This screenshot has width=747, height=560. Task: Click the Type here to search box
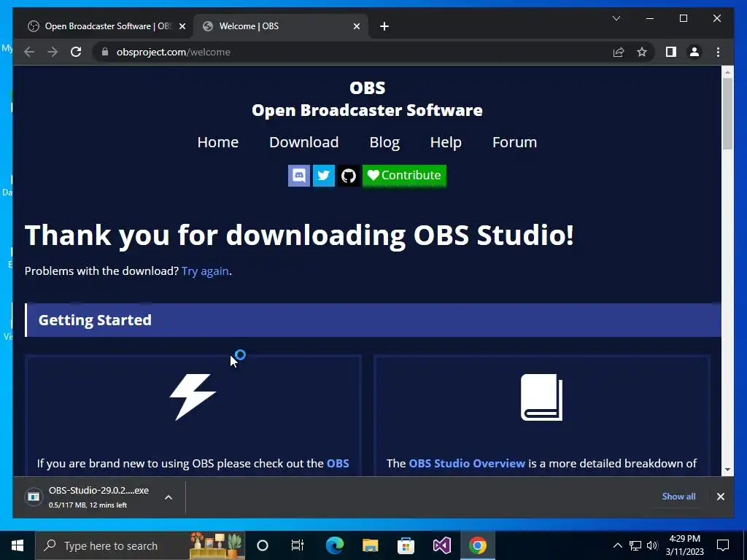pyautogui.click(x=141, y=545)
